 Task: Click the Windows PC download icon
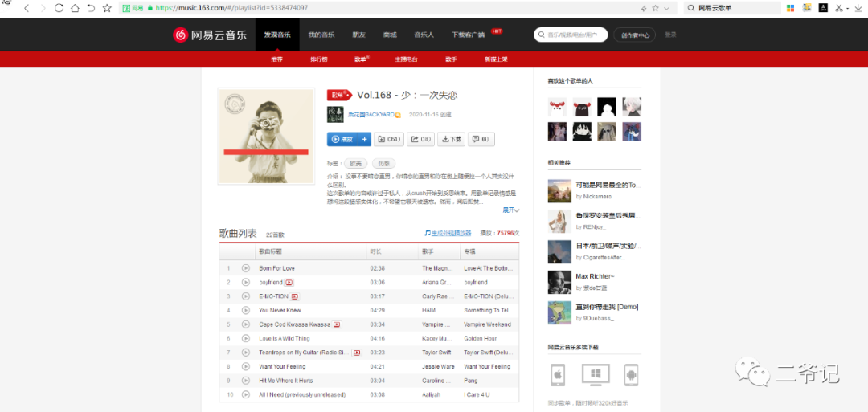coord(596,375)
